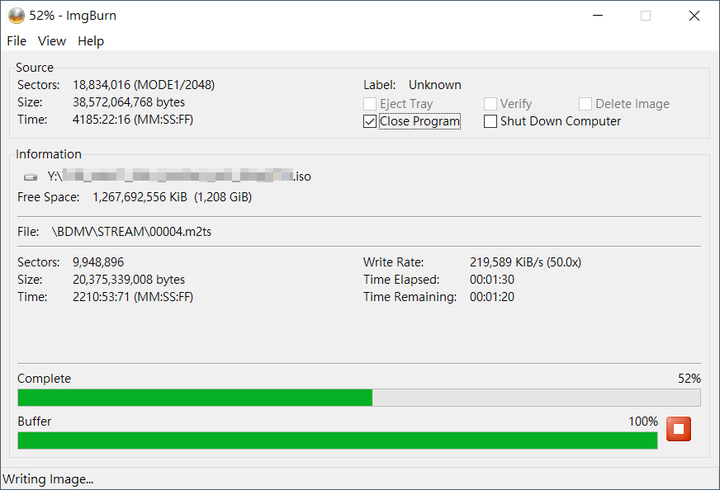Click the 100% buffer percentage label
Image resolution: width=720 pixels, height=490 pixels.
643,421
